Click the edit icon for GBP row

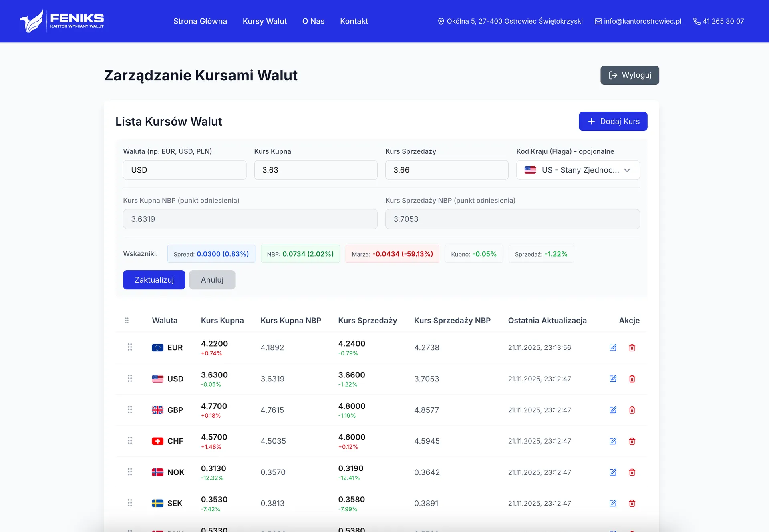613,410
